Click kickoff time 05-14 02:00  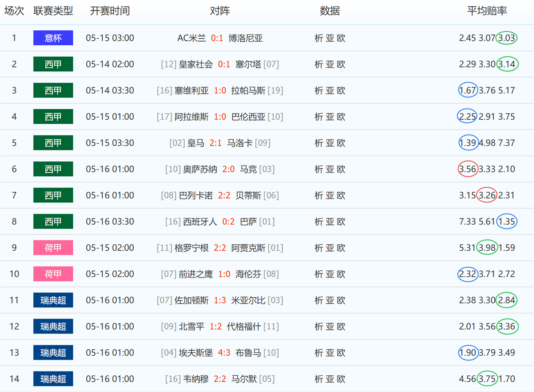pyautogui.click(x=110, y=64)
